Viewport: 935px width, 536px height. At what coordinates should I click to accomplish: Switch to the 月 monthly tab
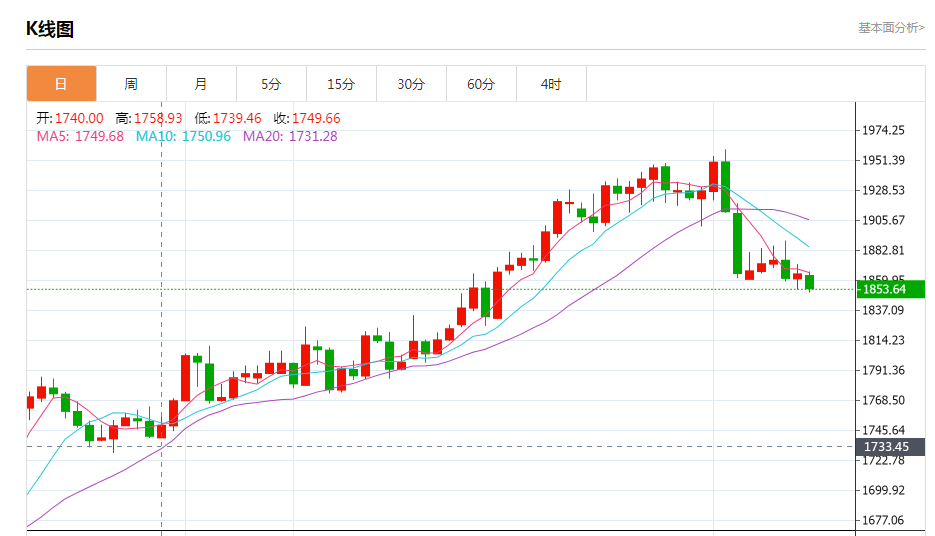201,84
